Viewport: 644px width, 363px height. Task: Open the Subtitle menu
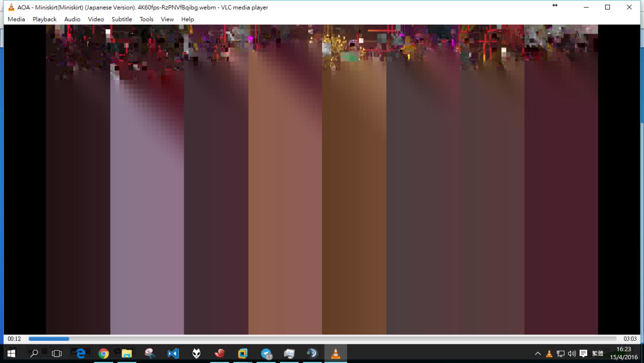pyautogui.click(x=122, y=19)
